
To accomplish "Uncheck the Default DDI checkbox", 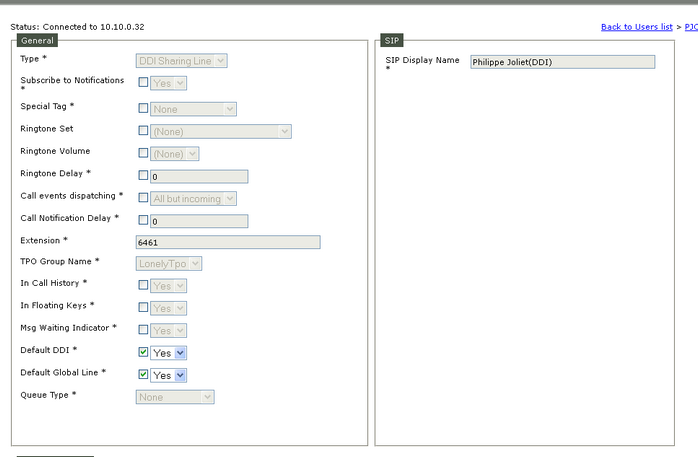I will pyautogui.click(x=143, y=352).
